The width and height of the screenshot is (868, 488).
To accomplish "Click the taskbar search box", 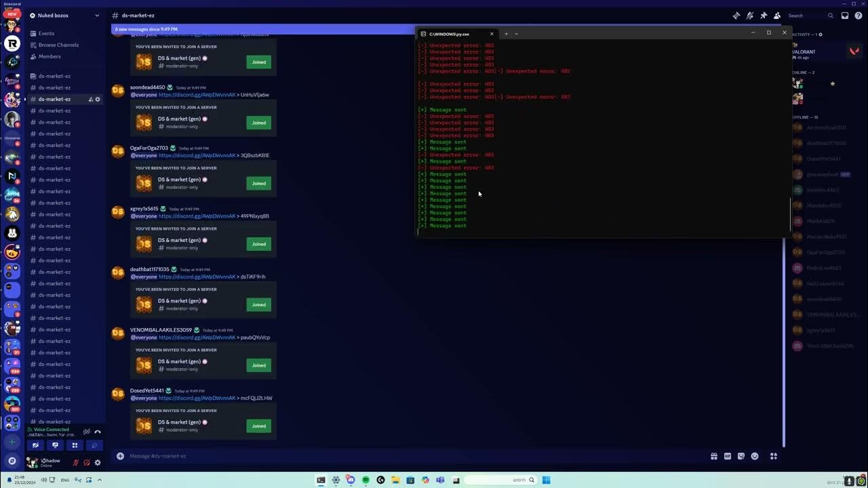I will pyautogui.click(x=501, y=481).
